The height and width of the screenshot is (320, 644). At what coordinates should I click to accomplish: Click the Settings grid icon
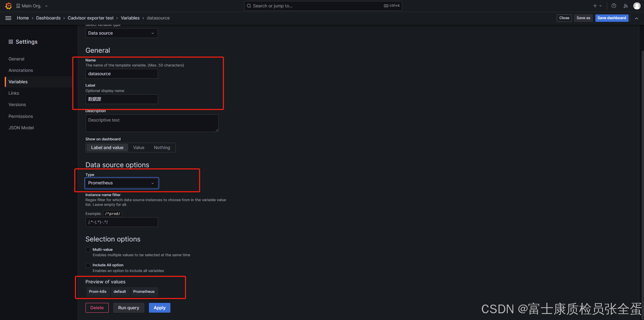point(11,42)
